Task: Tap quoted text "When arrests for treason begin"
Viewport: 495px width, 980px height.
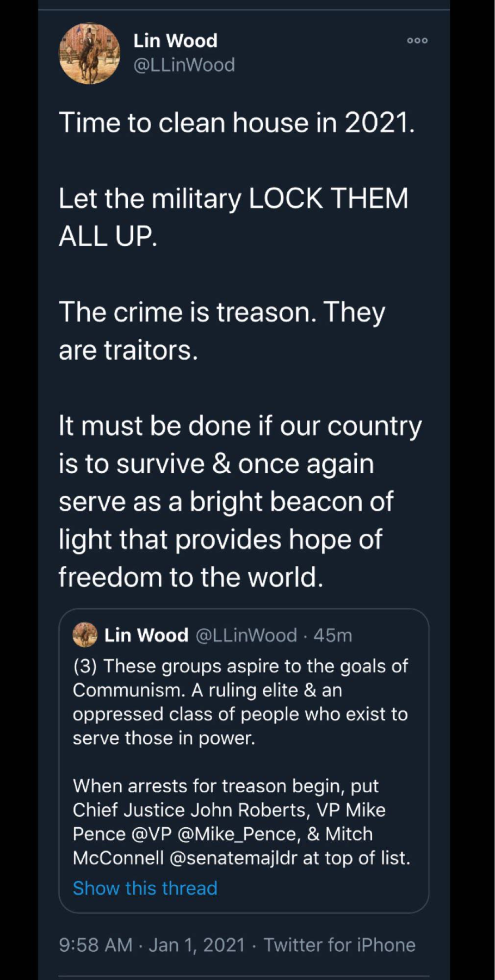Action: [x=241, y=822]
